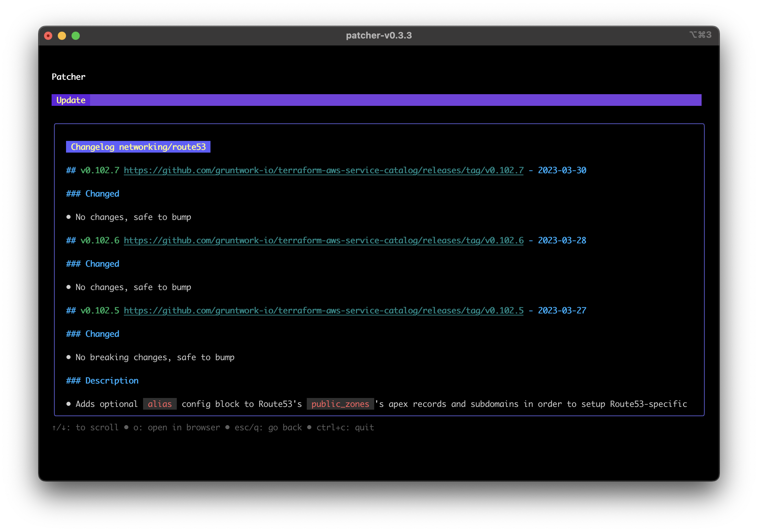Image resolution: width=758 pixels, height=532 pixels.
Task: Collapse the Changed heading under v0.102.5
Action: tap(92, 334)
